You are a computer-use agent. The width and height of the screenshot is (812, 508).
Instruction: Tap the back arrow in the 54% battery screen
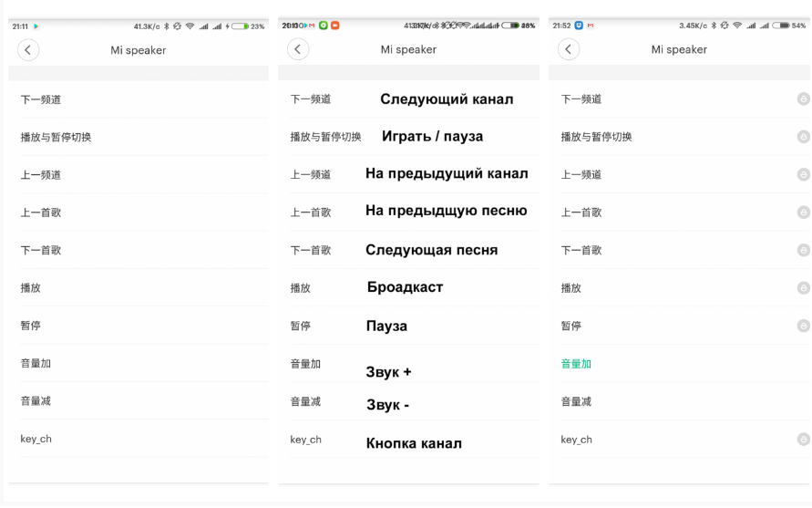pos(569,49)
